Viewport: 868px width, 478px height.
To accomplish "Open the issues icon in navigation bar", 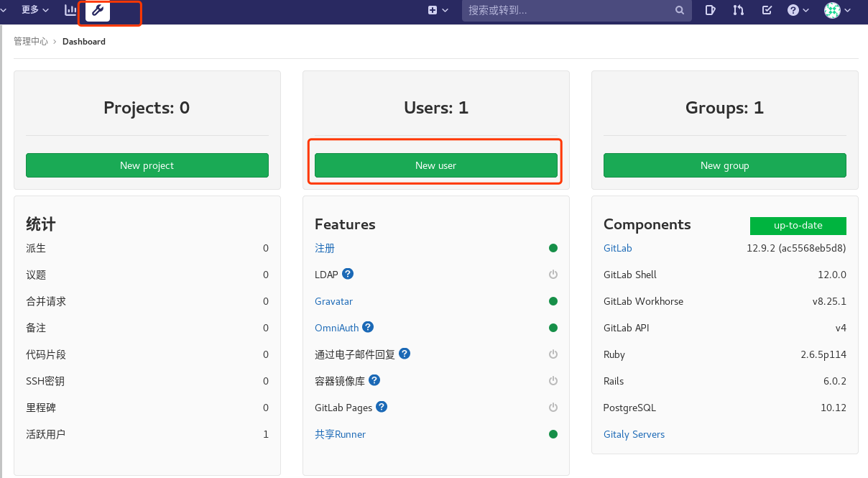I will pos(710,10).
